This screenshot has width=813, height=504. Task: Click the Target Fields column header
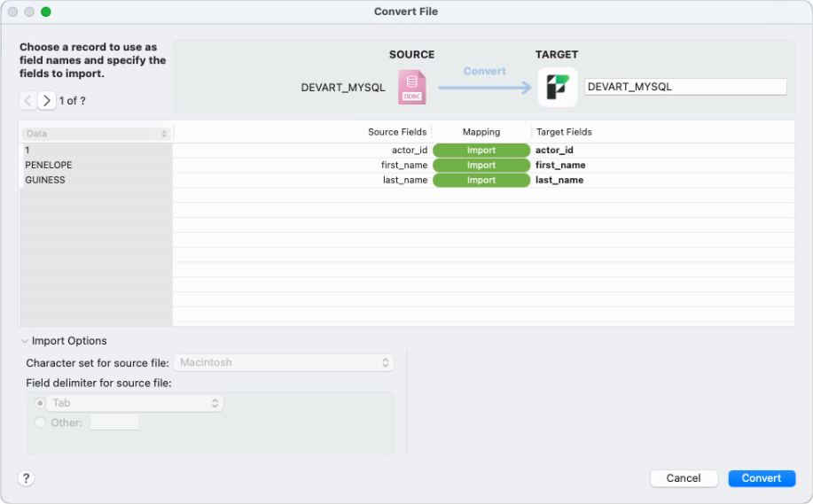[x=564, y=132]
